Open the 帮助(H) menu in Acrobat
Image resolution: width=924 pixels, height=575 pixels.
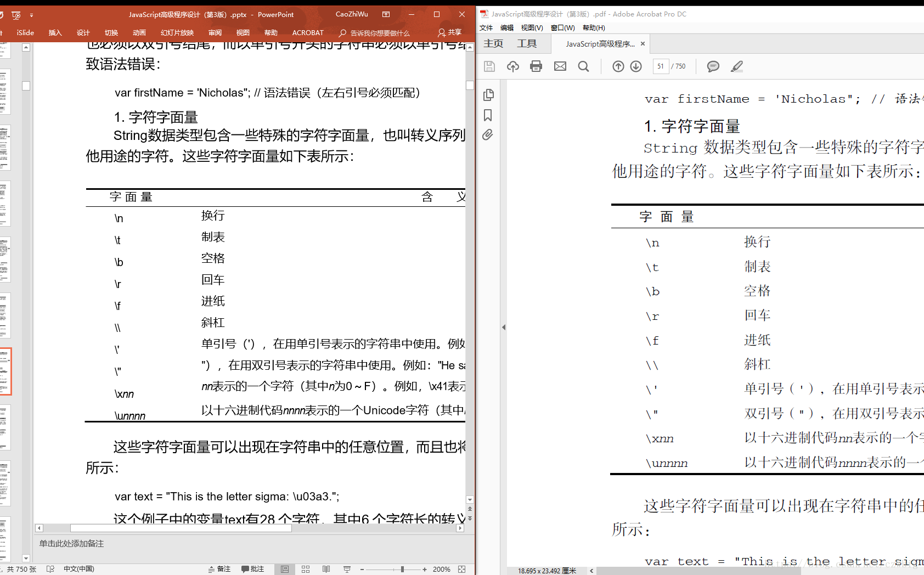(x=594, y=28)
